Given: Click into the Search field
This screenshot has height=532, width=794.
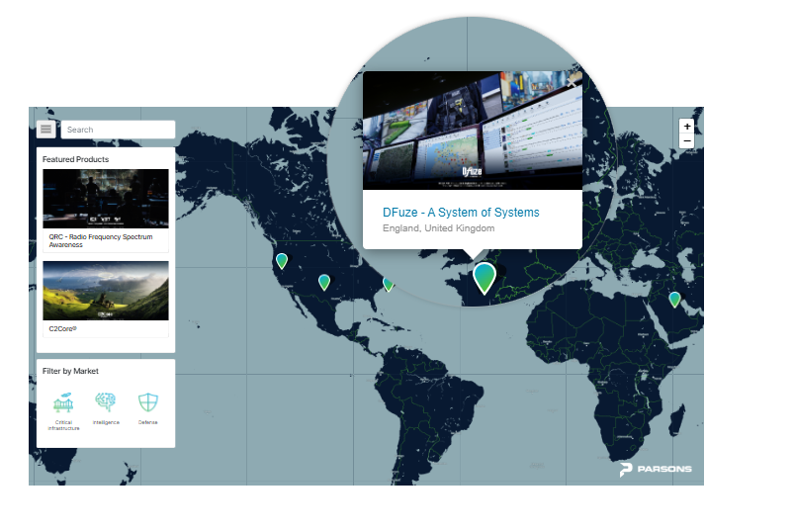Looking at the screenshot, I should (118, 130).
